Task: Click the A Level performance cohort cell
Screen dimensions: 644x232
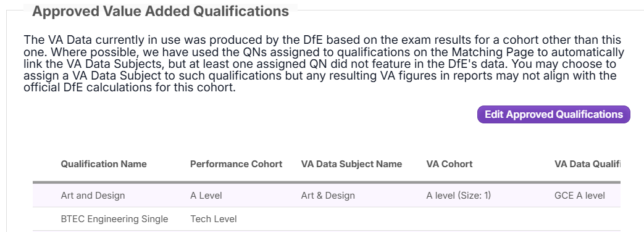Action: click(206, 196)
